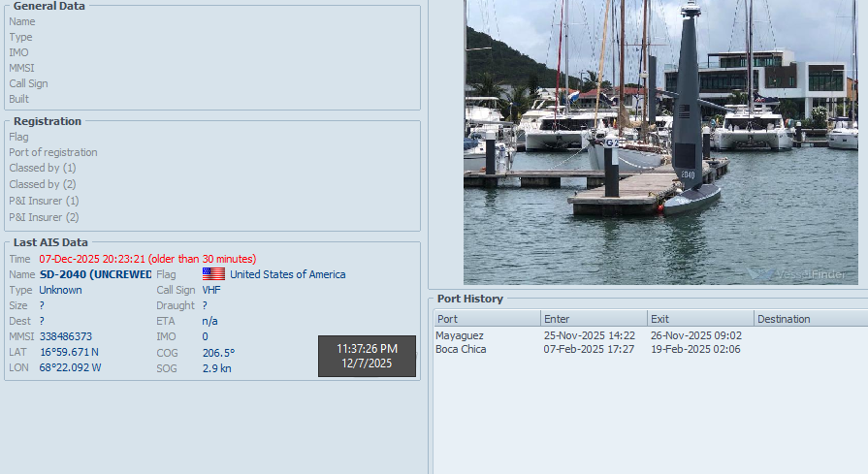
Task: Sort port history by Port column
Action: (x=487, y=319)
